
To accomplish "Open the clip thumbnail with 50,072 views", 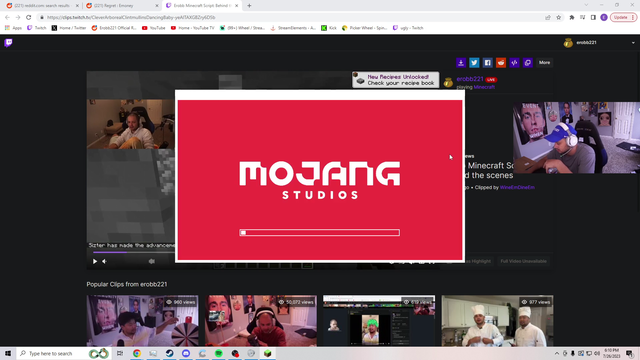I will point(261,321).
